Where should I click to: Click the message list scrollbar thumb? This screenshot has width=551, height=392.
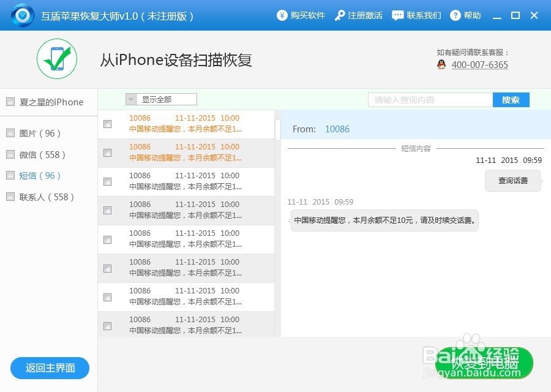(x=277, y=130)
